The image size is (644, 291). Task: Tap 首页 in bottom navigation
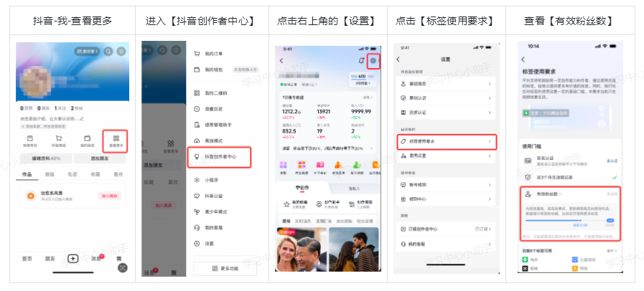[x=27, y=259]
